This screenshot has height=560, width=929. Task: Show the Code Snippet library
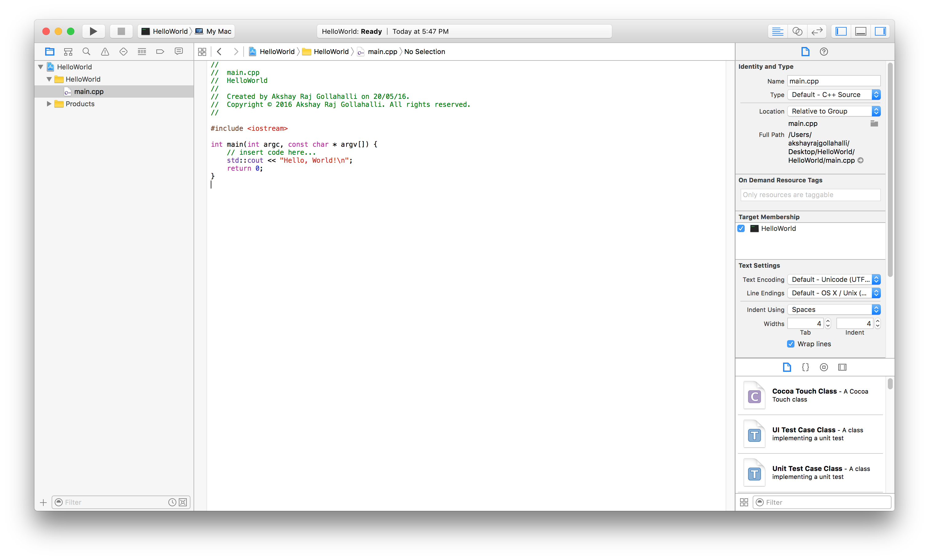(x=805, y=367)
